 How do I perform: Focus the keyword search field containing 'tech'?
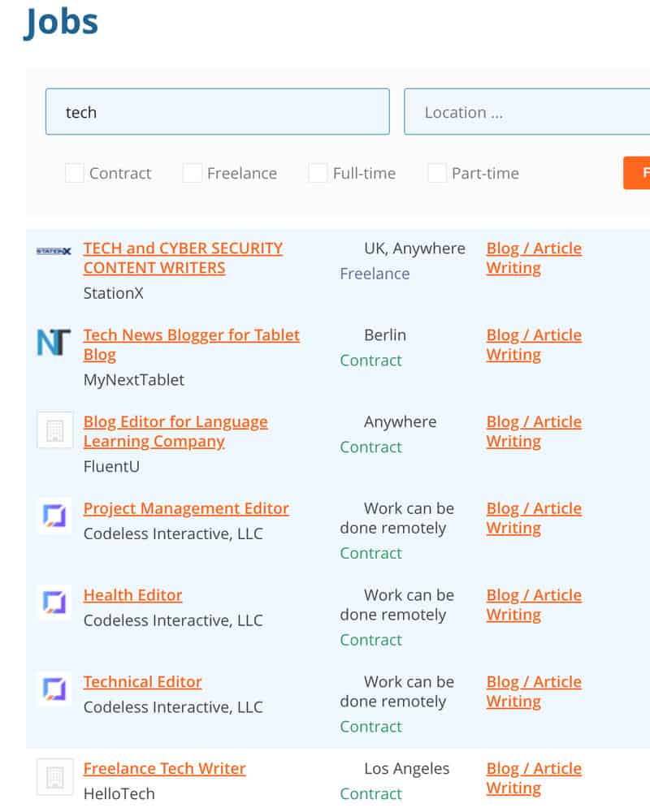[217, 112]
